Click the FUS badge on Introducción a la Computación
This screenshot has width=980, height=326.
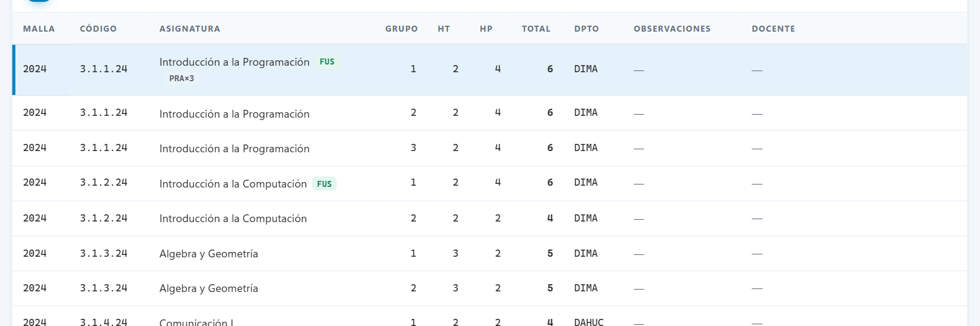[324, 184]
